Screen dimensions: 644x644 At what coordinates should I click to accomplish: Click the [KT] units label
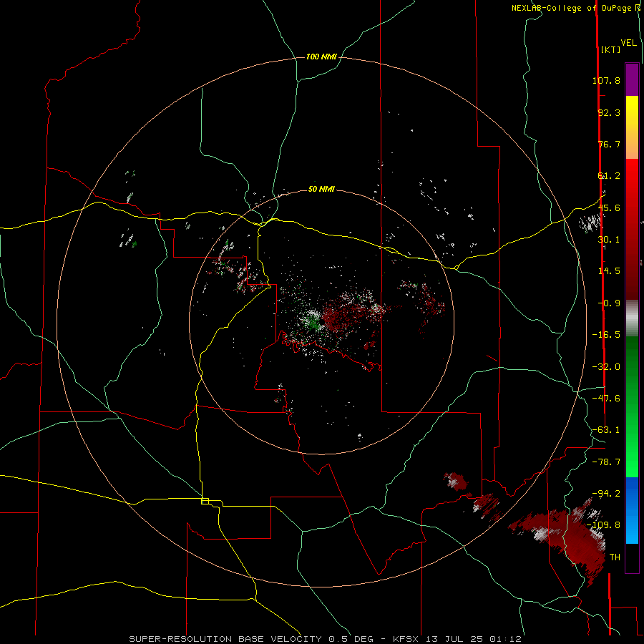(610, 49)
